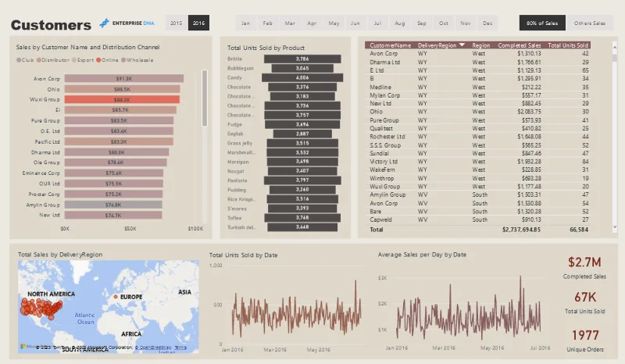Filter by month Jan

click(245, 23)
